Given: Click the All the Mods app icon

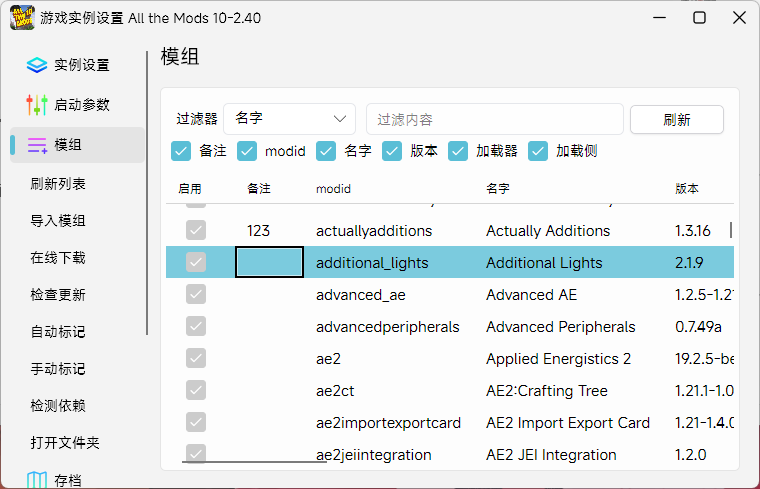Looking at the screenshot, I should [22, 18].
